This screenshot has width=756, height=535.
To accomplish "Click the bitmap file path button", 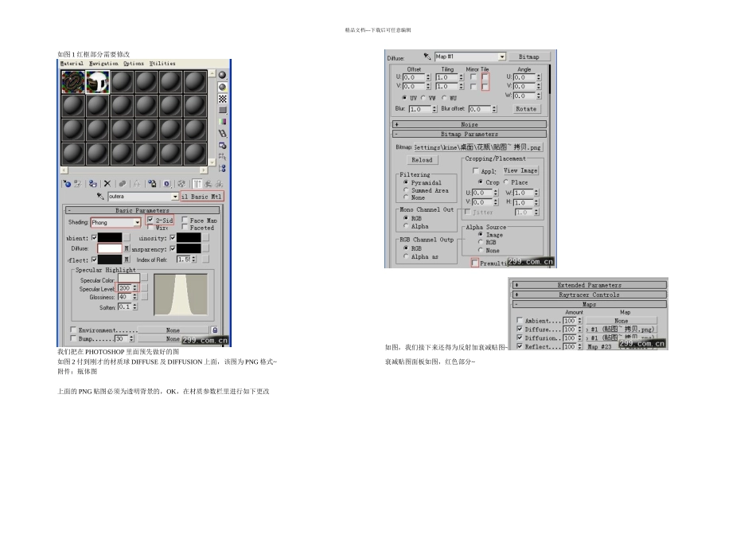I will pyautogui.click(x=477, y=146).
